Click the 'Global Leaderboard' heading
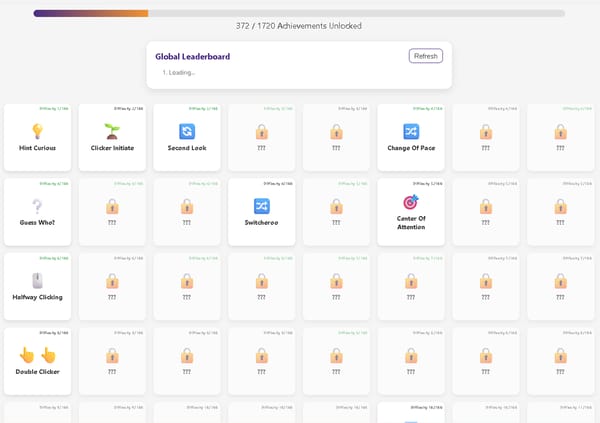This screenshot has height=423, width=600. (x=192, y=57)
